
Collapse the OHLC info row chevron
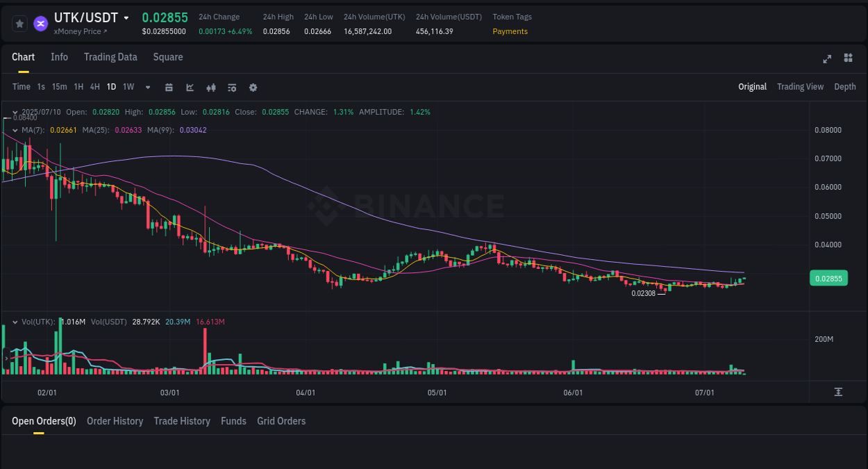click(x=14, y=112)
